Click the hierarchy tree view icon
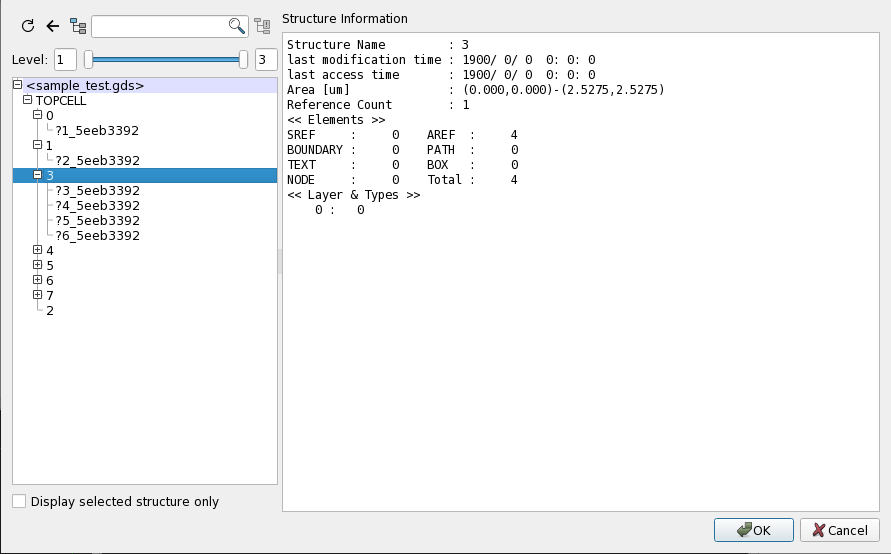This screenshot has width=891, height=554. (78, 26)
